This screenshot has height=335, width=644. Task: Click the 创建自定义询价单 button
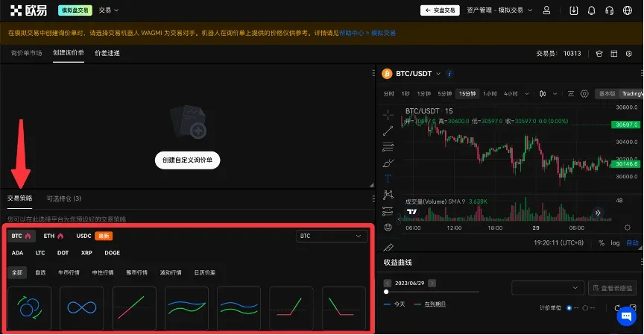point(188,160)
